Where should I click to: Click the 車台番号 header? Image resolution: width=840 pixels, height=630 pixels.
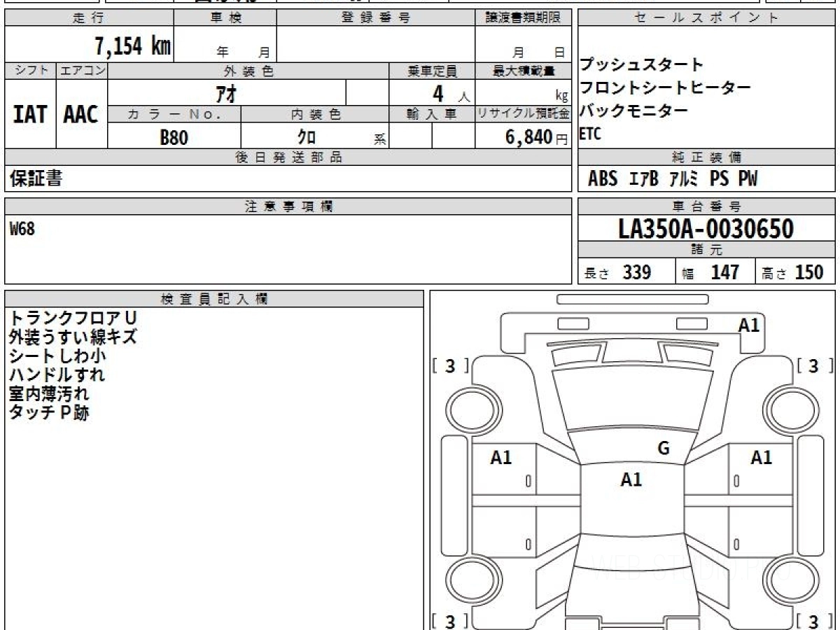pyautogui.click(x=707, y=206)
